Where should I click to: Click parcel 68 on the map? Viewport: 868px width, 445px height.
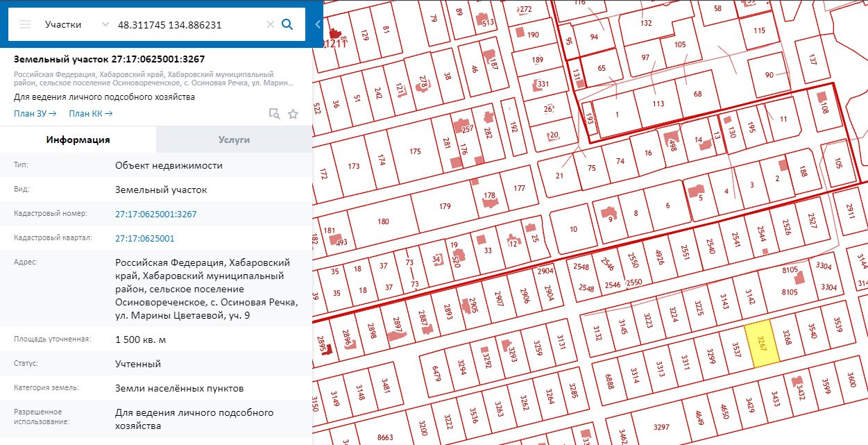pos(697,94)
